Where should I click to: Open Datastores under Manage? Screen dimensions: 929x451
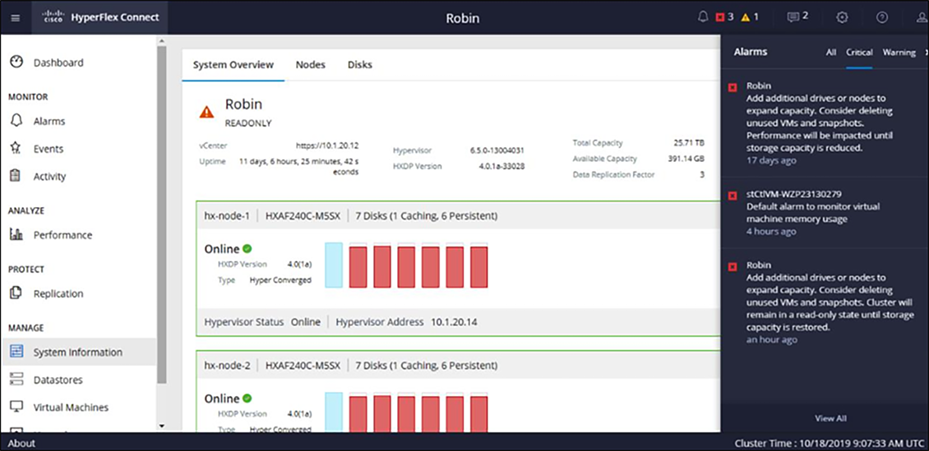tap(58, 380)
